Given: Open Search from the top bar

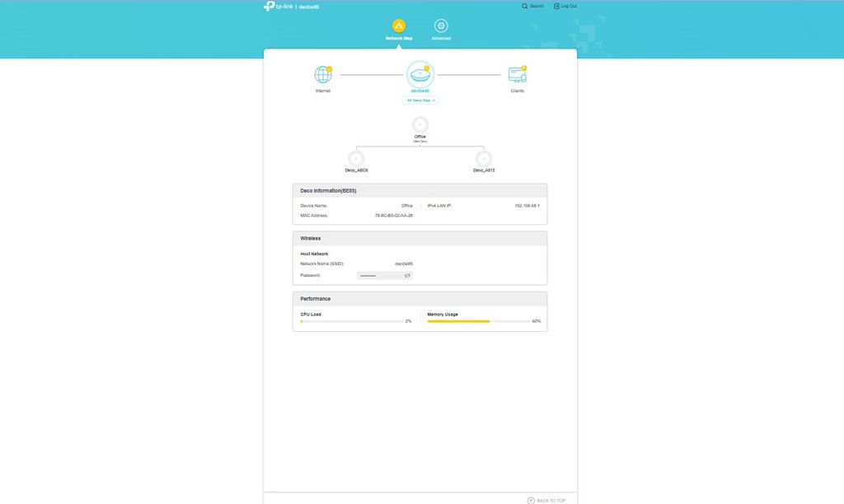Looking at the screenshot, I should coord(532,6).
